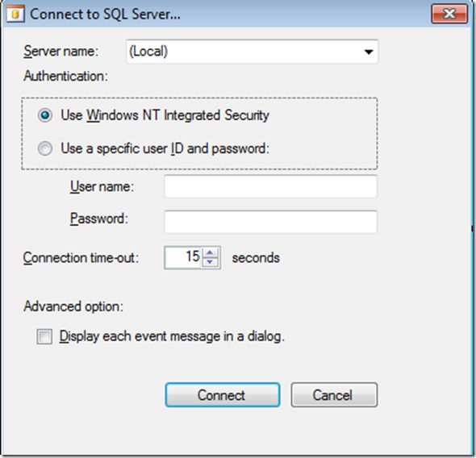Enable Display each event message checkbox
The height and width of the screenshot is (458, 476).
pos(44,337)
